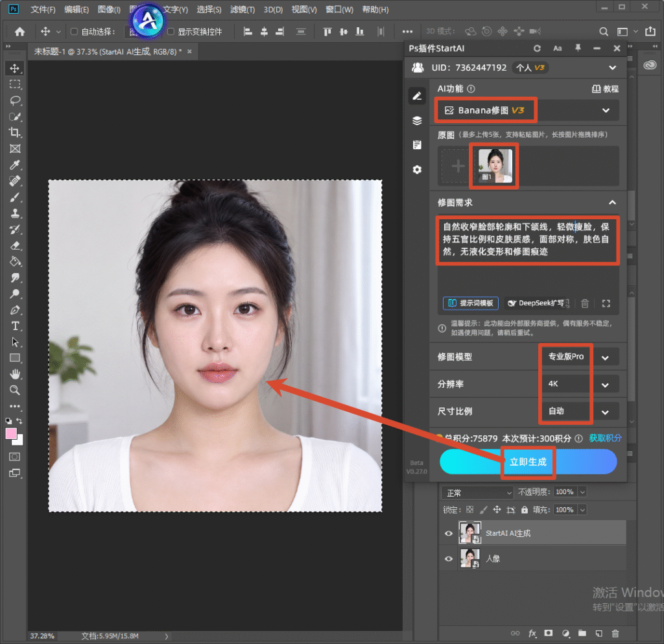This screenshot has height=644, width=664.
Task: Add layer style via fx icon
Action: click(x=532, y=634)
